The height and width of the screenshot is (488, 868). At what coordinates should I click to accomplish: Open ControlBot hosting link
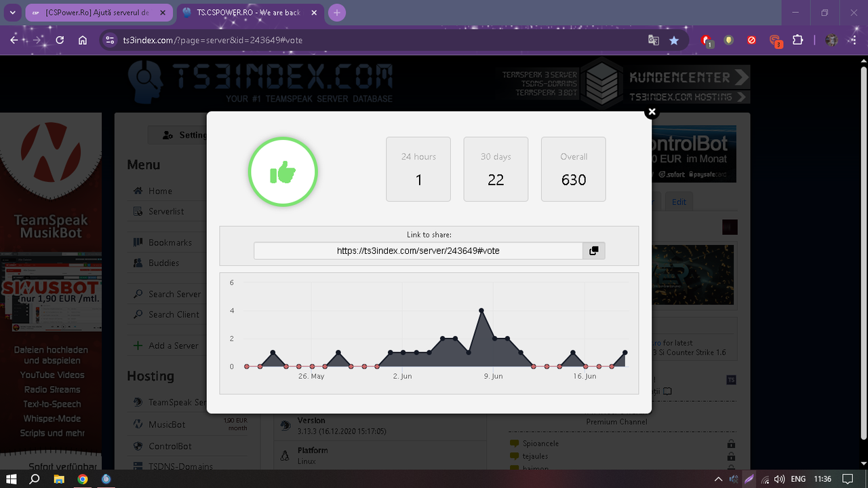170,447
